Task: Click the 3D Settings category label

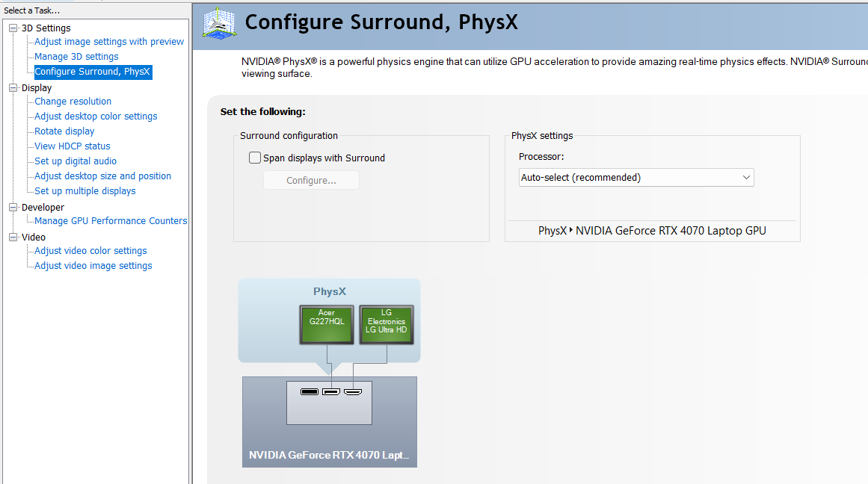Action: [46, 28]
